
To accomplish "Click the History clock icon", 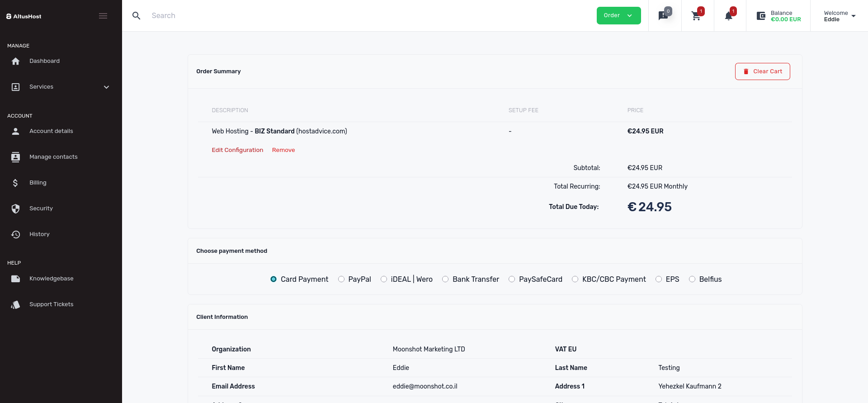I will point(16,234).
